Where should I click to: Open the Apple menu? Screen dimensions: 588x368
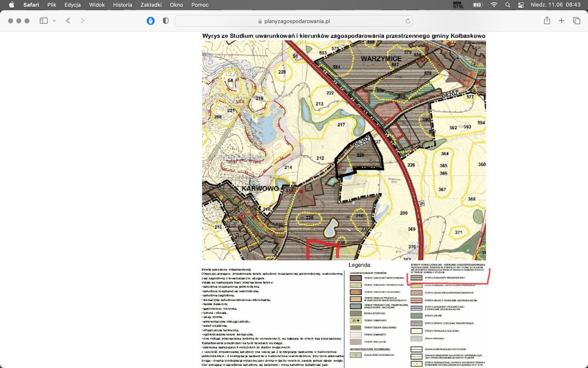point(11,5)
